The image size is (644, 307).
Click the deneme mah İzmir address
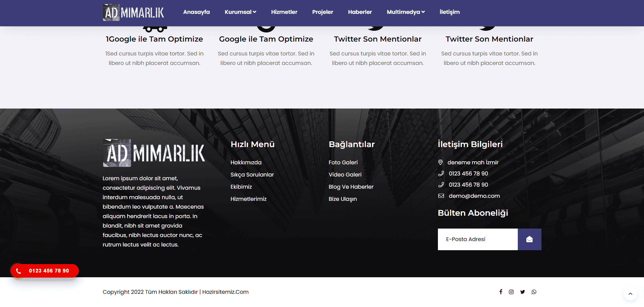pyautogui.click(x=473, y=162)
